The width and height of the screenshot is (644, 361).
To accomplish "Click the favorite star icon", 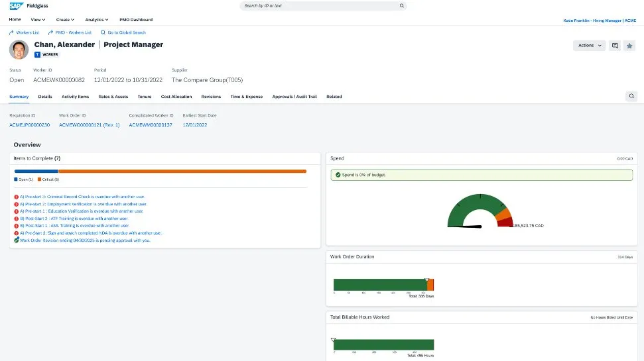I will (629, 46).
